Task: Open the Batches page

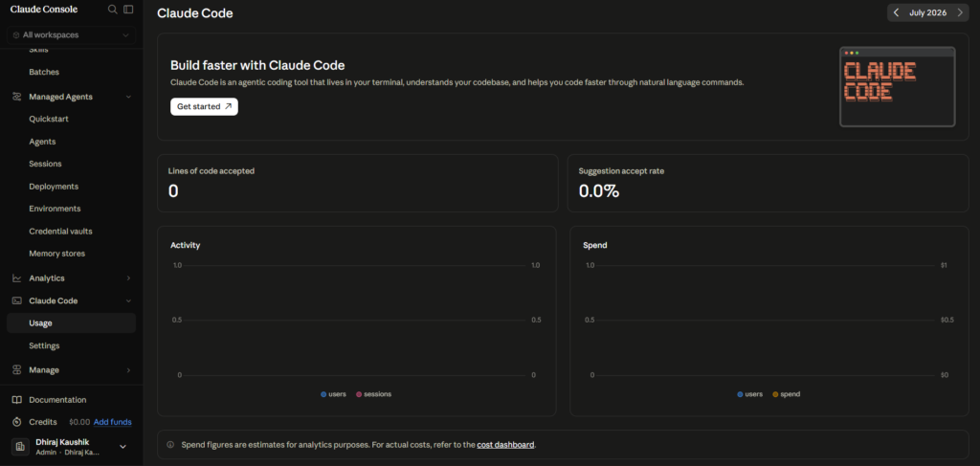Action: click(x=44, y=73)
